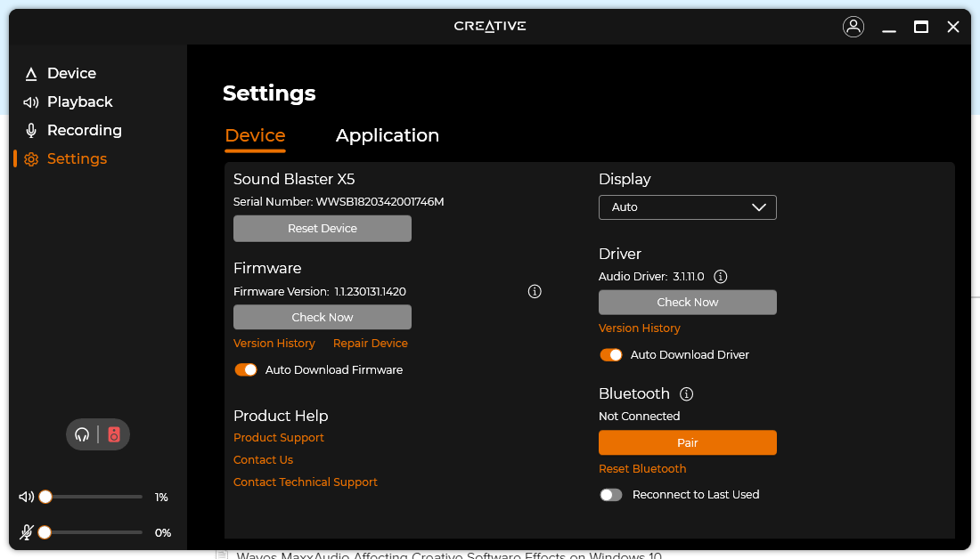980x559 pixels.
Task: Open the Repair Device link
Action: pyautogui.click(x=371, y=344)
